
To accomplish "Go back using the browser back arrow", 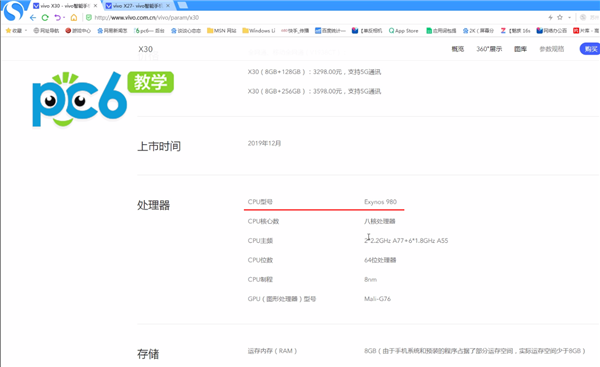I will [33, 18].
